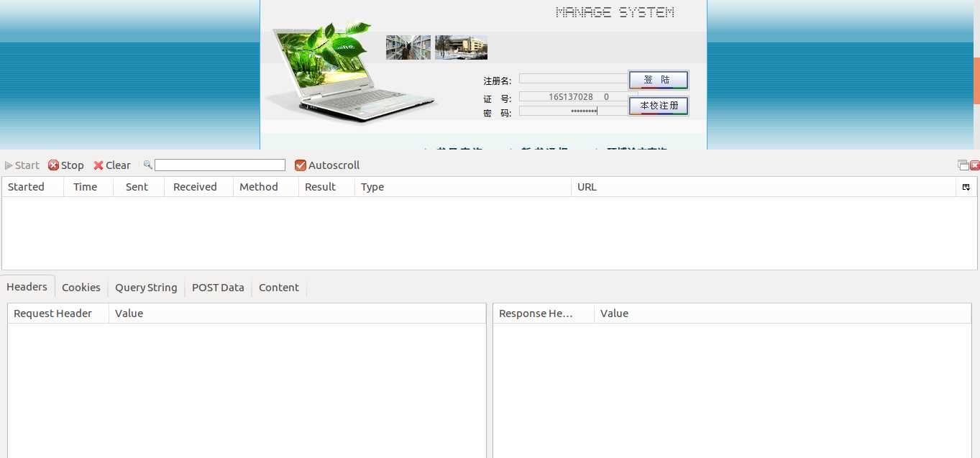Detach the panel into its own window
Screen dimensions: 980x458
tap(963, 165)
